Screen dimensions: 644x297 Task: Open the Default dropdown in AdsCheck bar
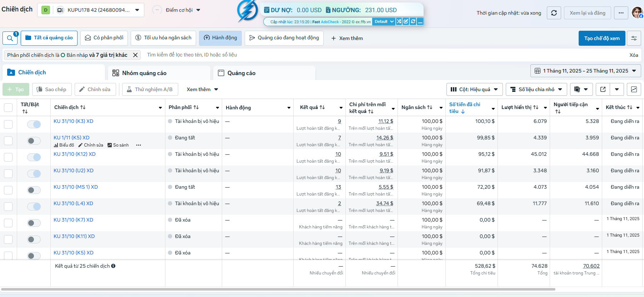384,21
